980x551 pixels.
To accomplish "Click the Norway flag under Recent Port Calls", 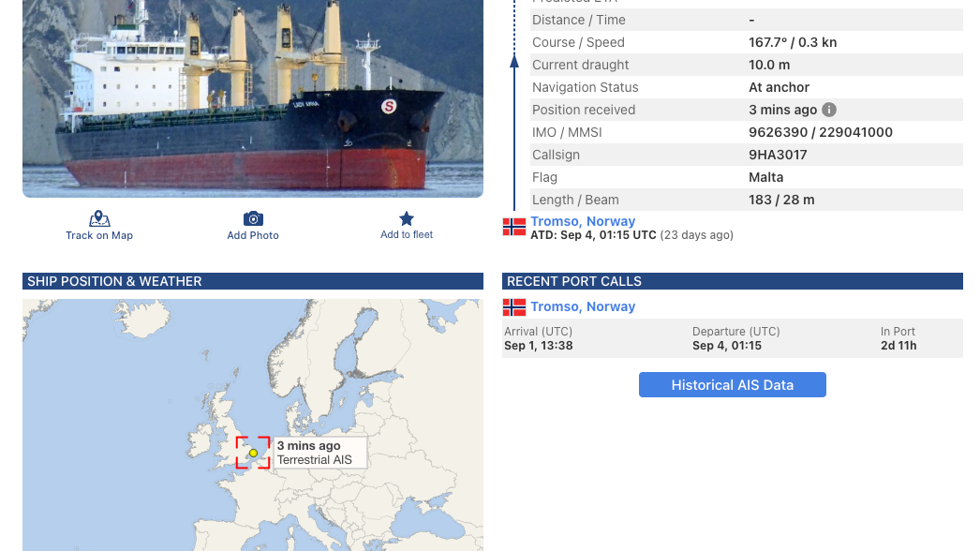I will (x=514, y=307).
